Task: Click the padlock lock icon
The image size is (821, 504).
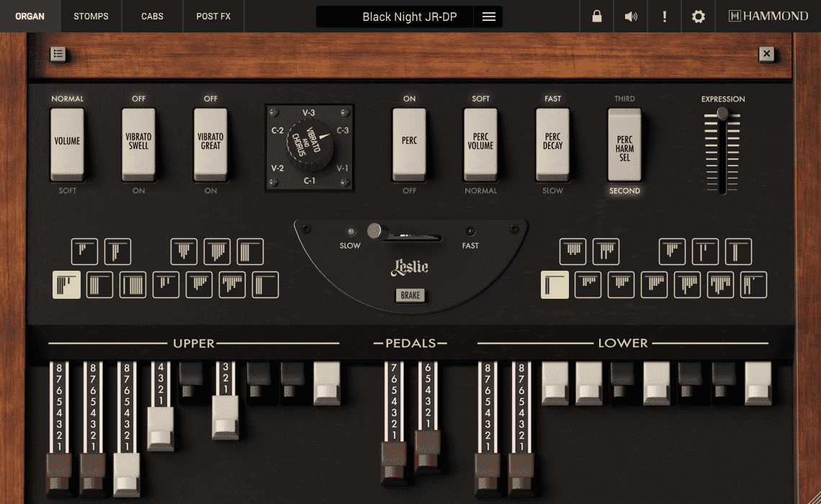Action: [x=596, y=17]
